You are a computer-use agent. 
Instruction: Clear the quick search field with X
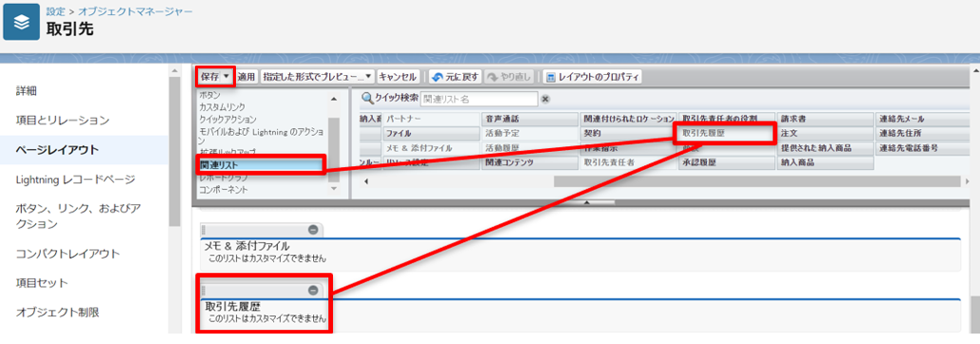tap(545, 99)
